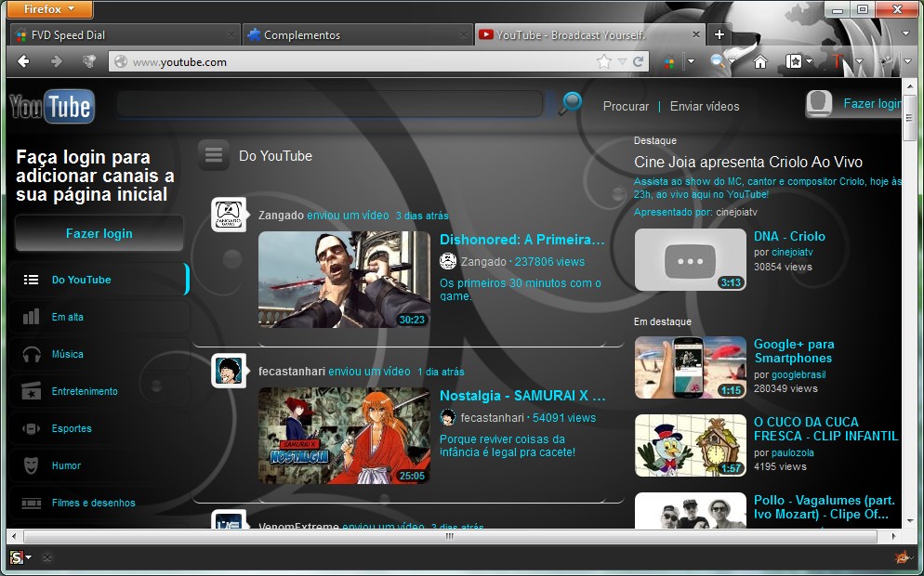The width and height of the screenshot is (924, 576).
Task: Click the cuckoo clock video thumbnail
Action: pyautogui.click(x=691, y=445)
